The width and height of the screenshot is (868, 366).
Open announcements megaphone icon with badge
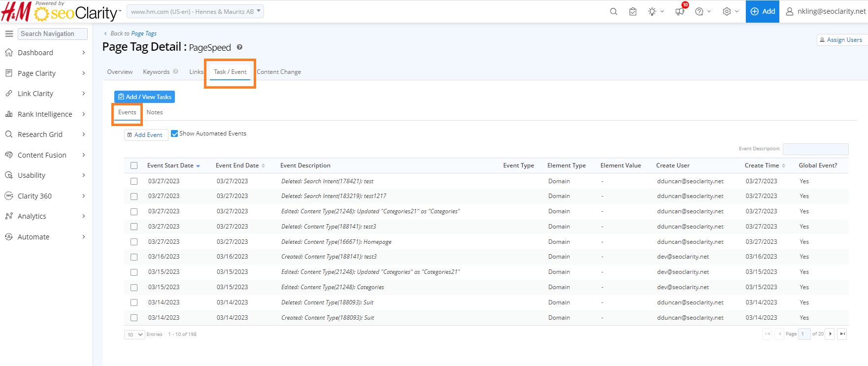click(680, 11)
